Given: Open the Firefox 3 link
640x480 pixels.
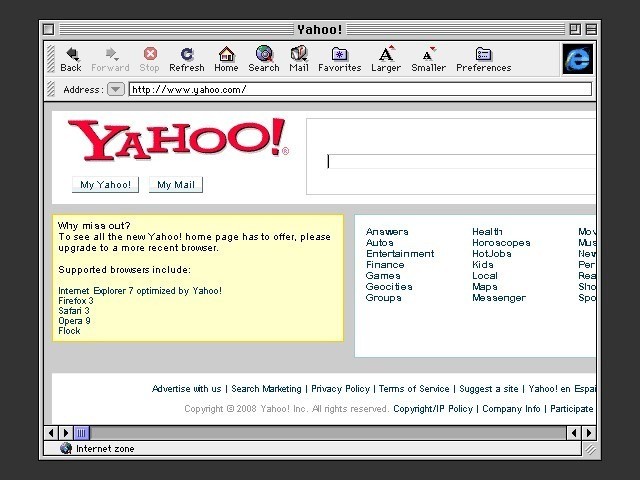Looking at the screenshot, I should tap(76, 301).
